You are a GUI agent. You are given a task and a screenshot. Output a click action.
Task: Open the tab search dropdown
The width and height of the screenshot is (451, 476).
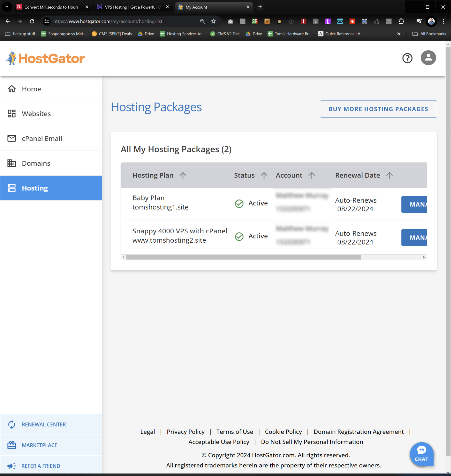click(7, 7)
